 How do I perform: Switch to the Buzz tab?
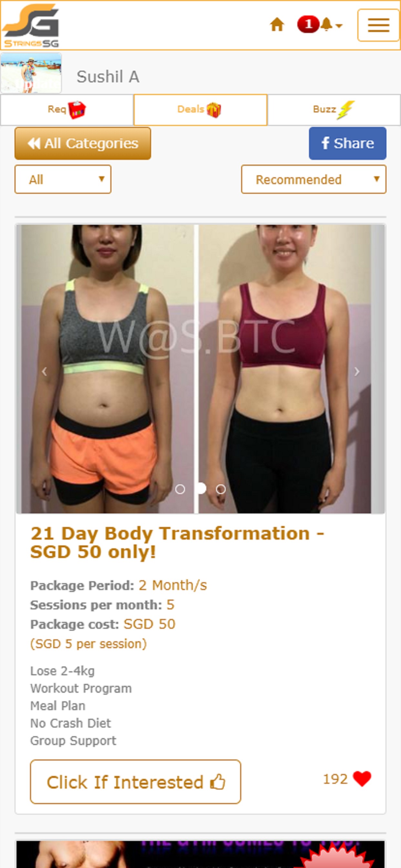point(334,110)
